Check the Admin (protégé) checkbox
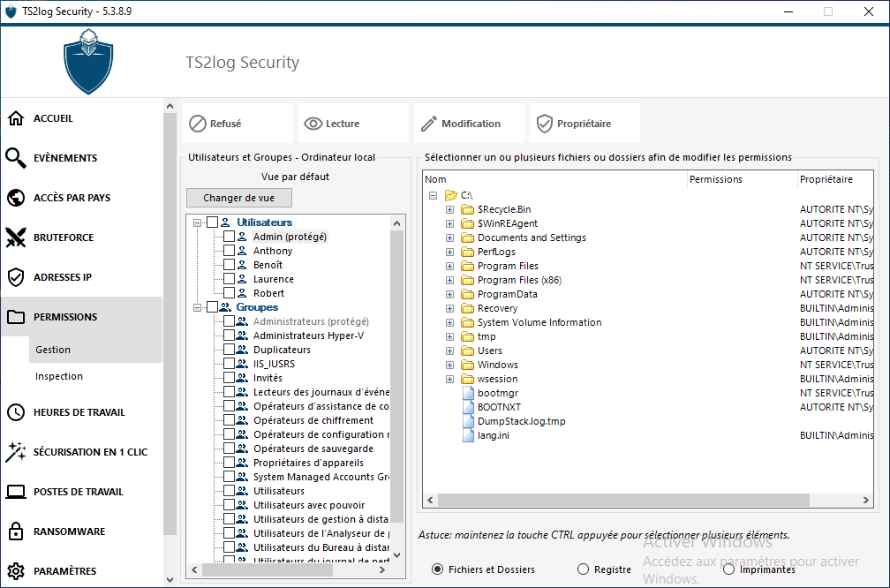 click(x=229, y=237)
